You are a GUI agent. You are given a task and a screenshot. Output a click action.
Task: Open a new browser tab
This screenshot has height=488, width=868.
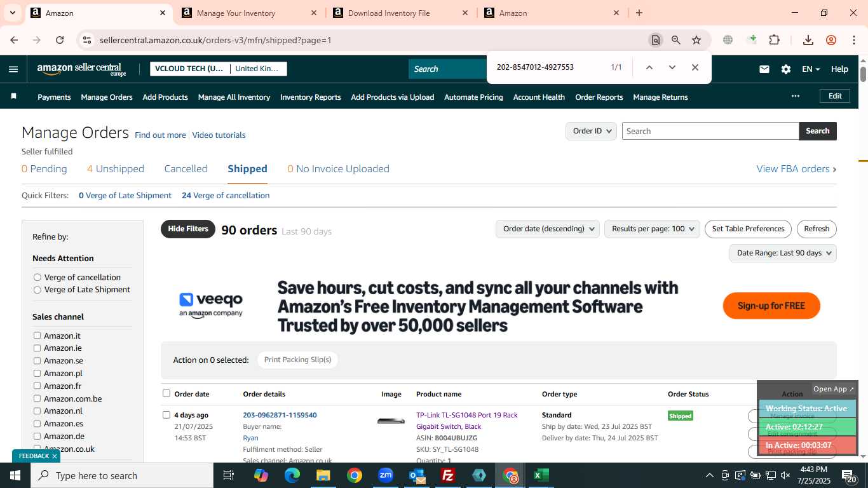point(639,13)
